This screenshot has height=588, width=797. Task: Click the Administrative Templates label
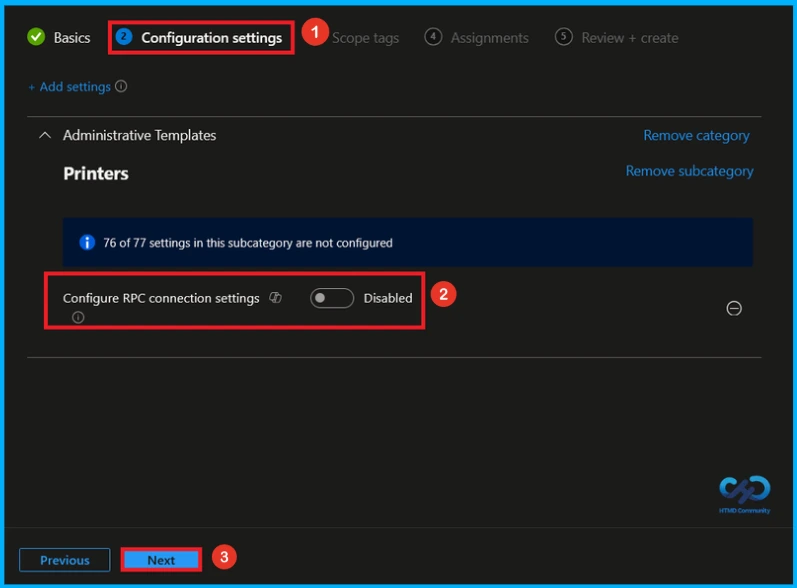pyautogui.click(x=139, y=136)
